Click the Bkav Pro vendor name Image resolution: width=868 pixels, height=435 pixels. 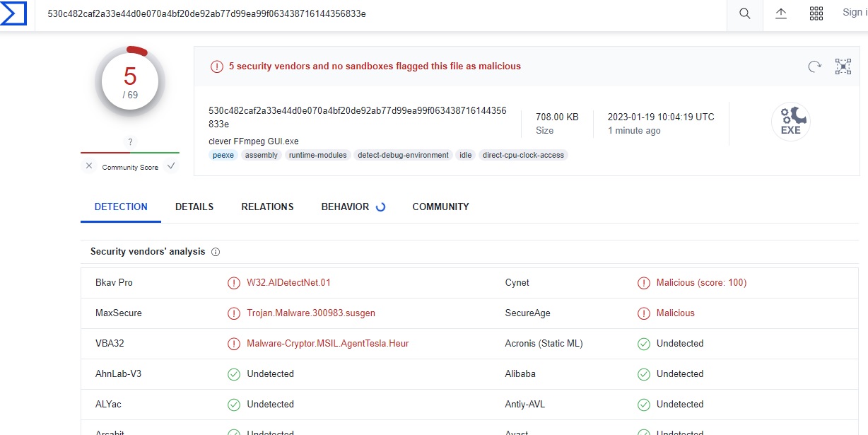114,283
